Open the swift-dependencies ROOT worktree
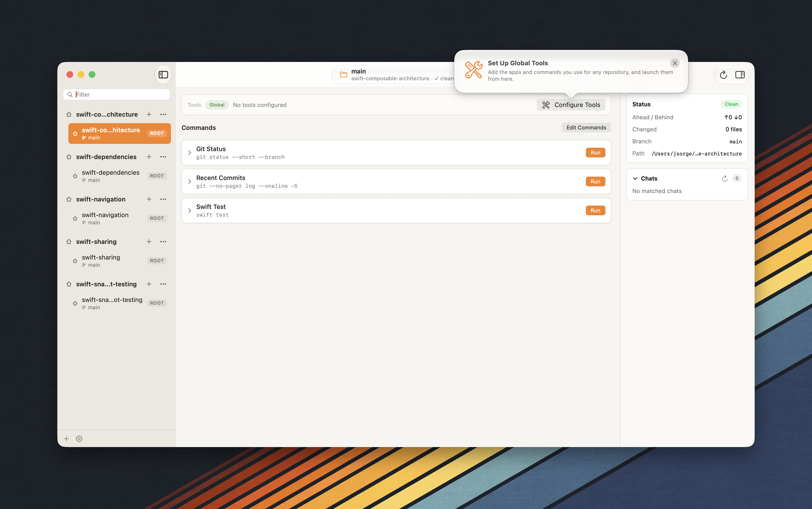812x509 pixels. coord(119,176)
